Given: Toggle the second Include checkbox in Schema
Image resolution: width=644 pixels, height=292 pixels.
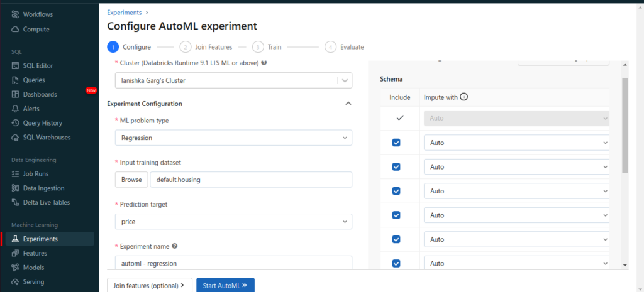Looking at the screenshot, I should click(x=396, y=167).
